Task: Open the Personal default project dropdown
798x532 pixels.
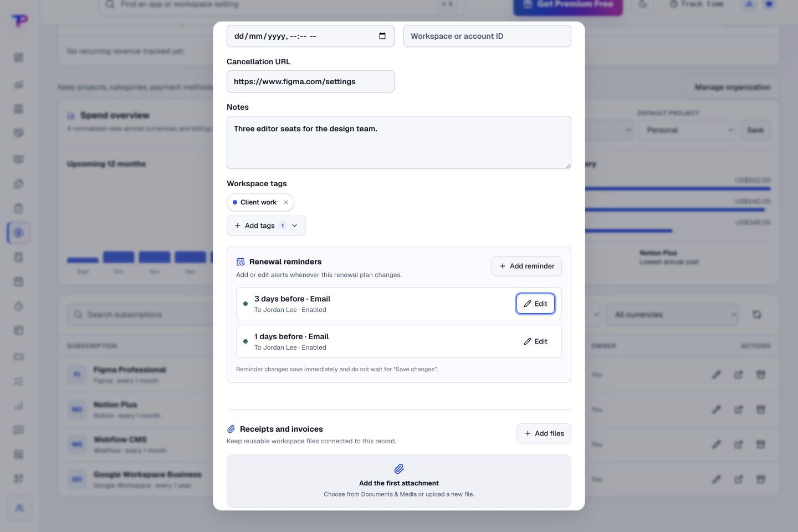Action: (686, 130)
